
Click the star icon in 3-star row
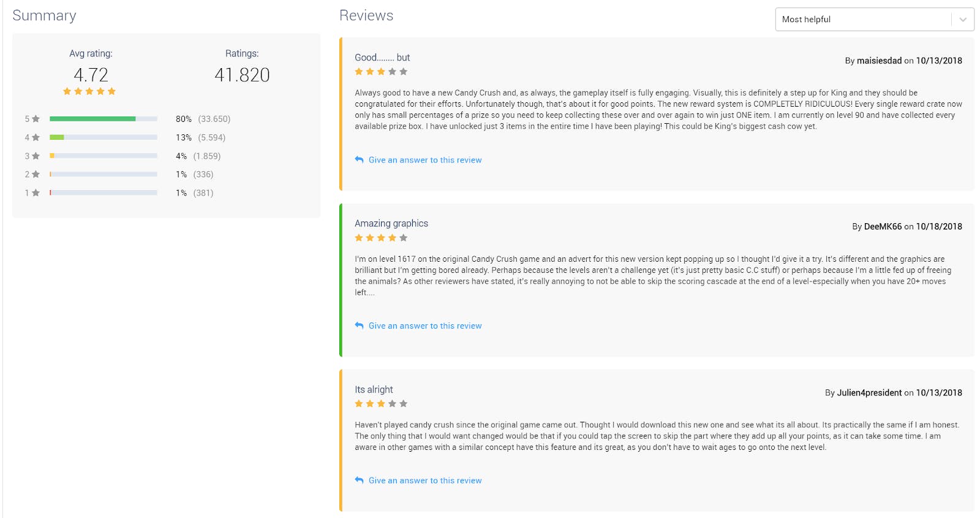coord(36,156)
